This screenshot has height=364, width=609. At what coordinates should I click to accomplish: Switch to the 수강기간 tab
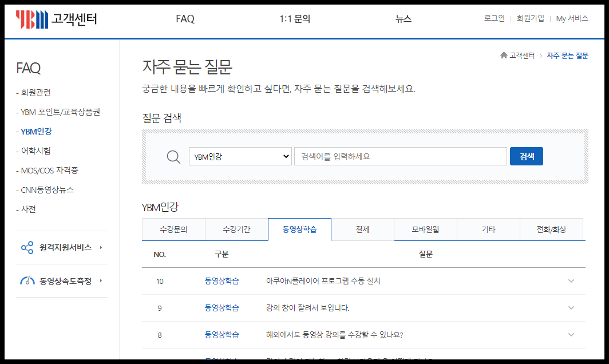pos(236,230)
